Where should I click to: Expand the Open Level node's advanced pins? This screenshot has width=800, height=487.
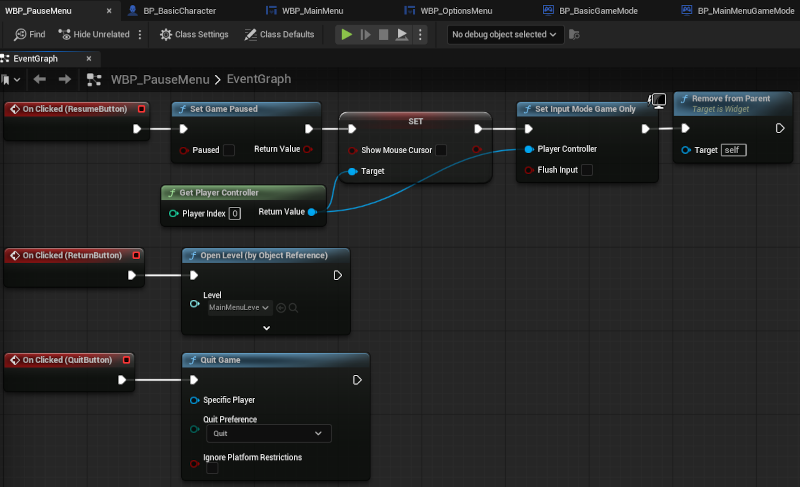266,327
